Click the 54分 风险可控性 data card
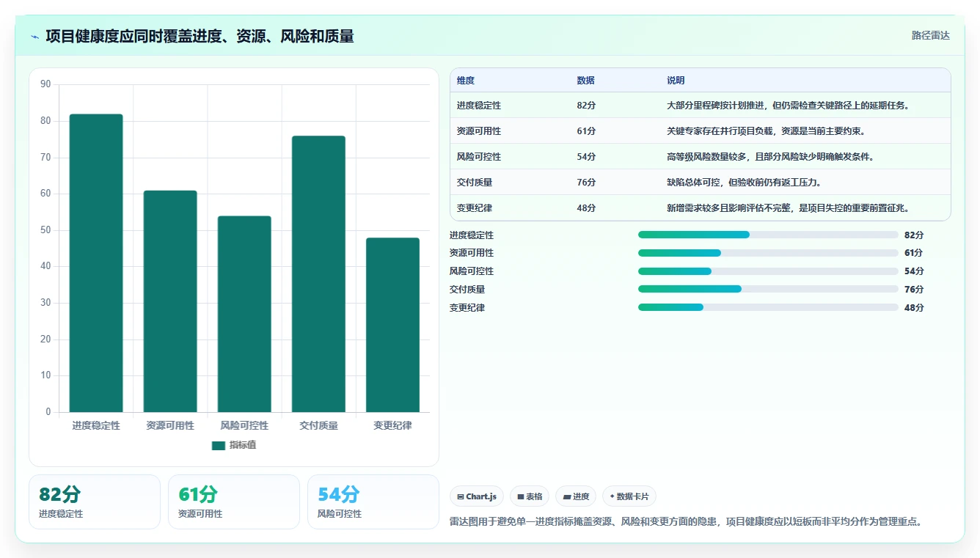 pyautogui.click(x=373, y=502)
